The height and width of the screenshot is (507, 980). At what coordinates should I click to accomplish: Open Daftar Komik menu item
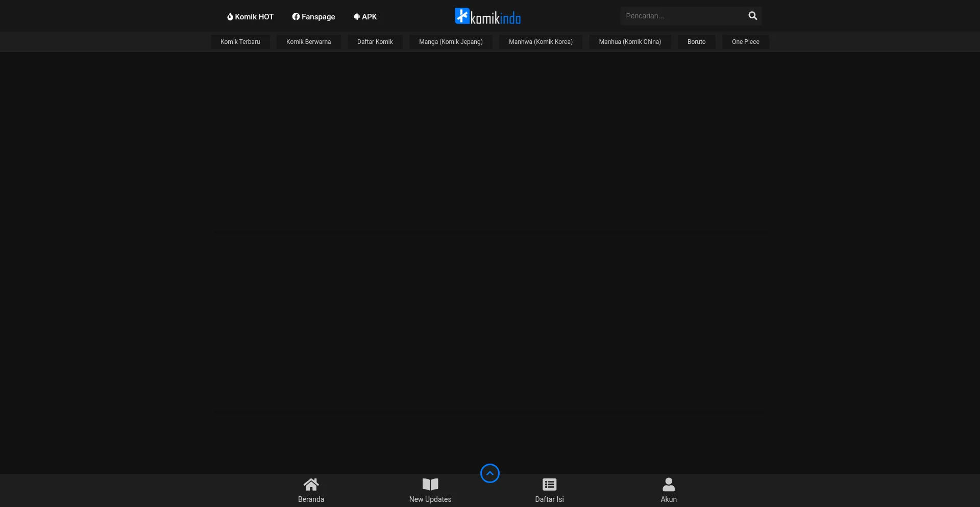tap(375, 42)
